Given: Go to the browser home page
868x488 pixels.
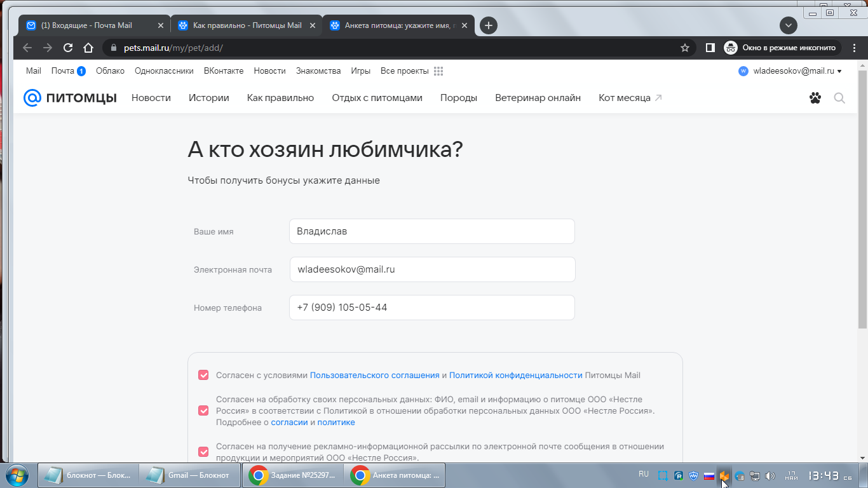Looking at the screenshot, I should [x=88, y=48].
